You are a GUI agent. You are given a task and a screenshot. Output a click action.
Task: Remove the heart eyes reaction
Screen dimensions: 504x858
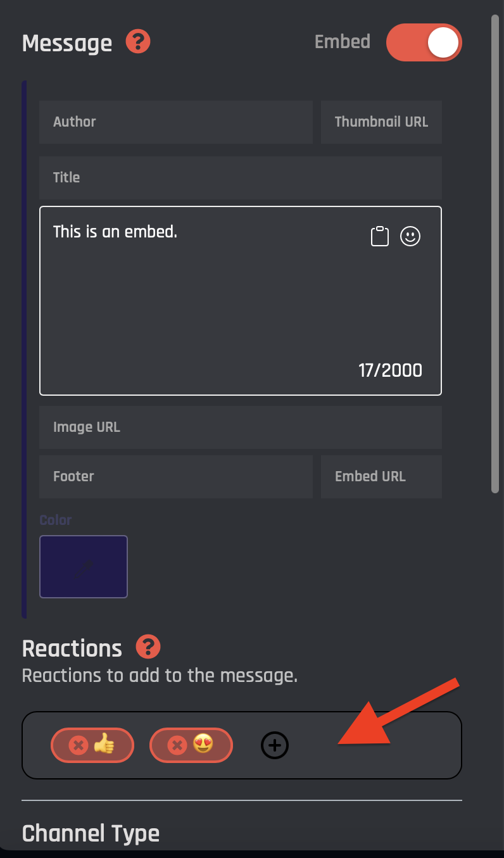(177, 745)
